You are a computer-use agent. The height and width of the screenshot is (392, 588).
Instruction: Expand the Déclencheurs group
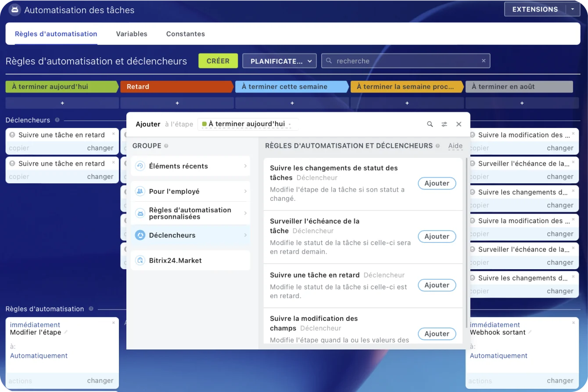pyautogui.click(x=190, y=235)
